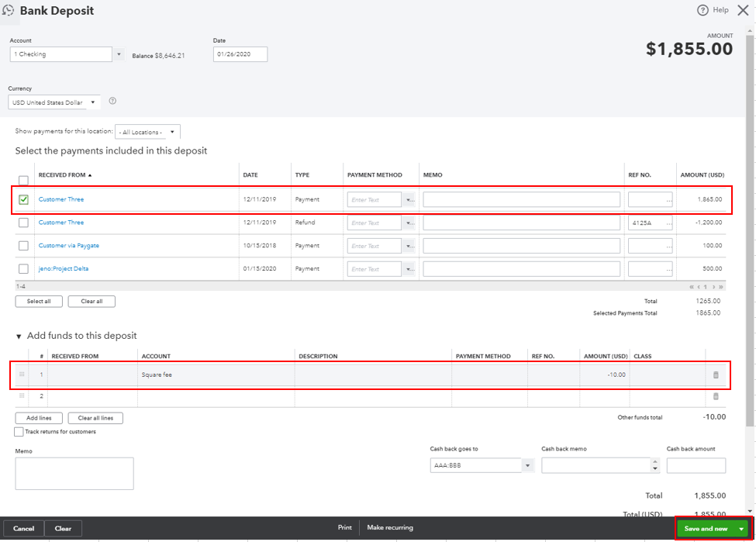Expand the Save and new dropdown arrow

pos(741,529)
